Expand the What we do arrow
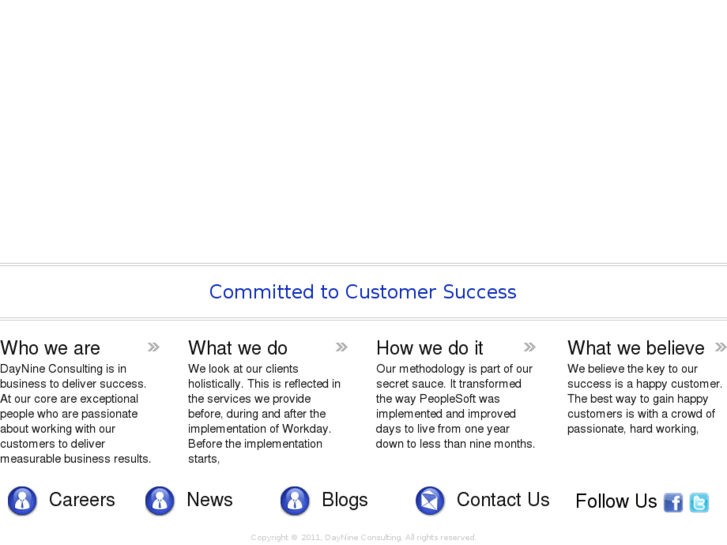 [x=341, y=347]
